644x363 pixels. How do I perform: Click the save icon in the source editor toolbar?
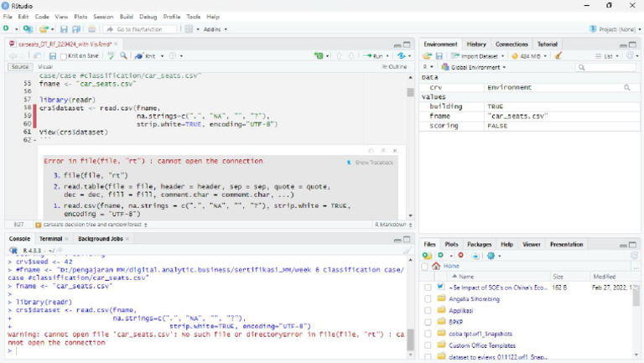coord(53,56)
